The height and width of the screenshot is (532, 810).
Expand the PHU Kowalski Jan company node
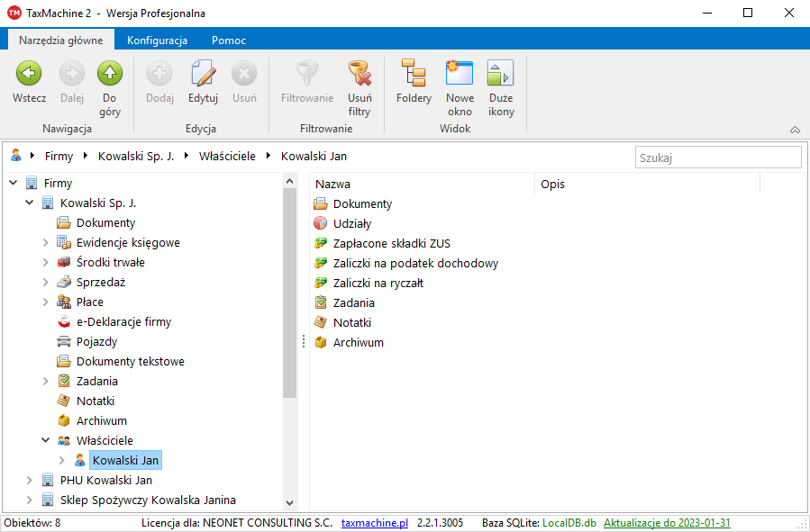point(30,481)
